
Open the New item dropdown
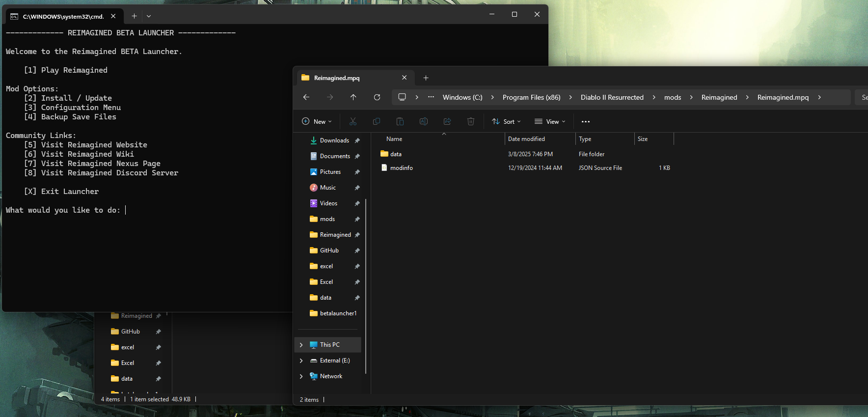pyautogui.click(x=317, y=121)
